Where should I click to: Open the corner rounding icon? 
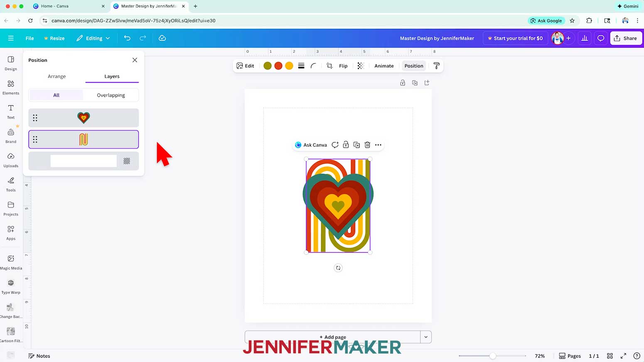[313, 66]
